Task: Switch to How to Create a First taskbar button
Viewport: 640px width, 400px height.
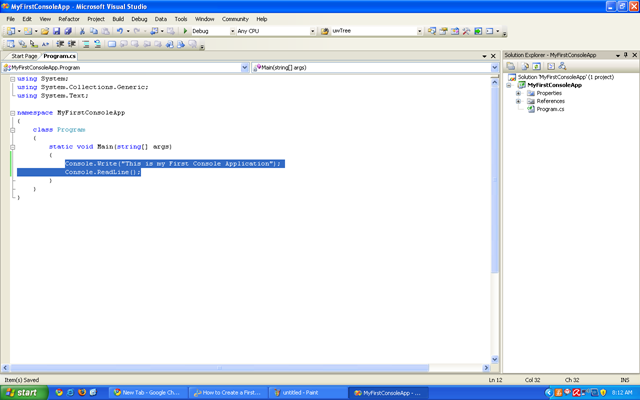Action: click(x=229, y=393)
